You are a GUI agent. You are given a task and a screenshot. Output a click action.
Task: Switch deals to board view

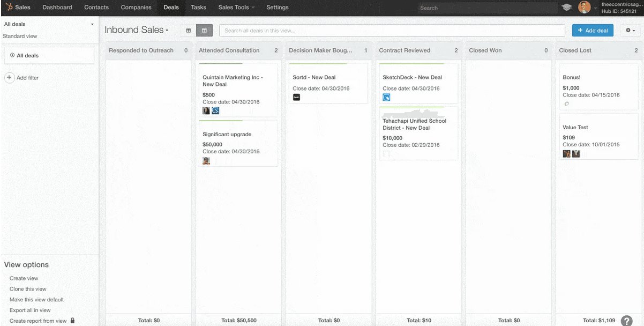(x=204, y=30)
